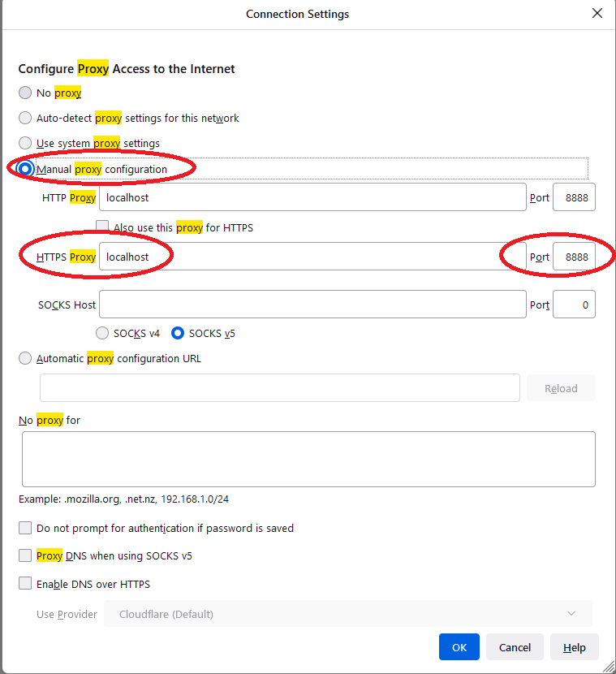616x674 pixels.
Task: Click the HTTP Proxy host field
Action: pos(312,197)
